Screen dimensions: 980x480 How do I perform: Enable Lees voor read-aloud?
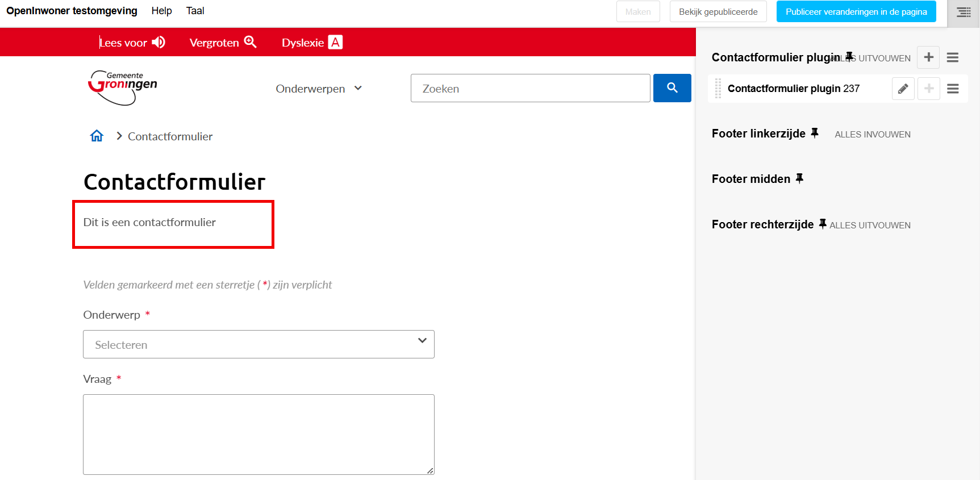click(132, 43)
